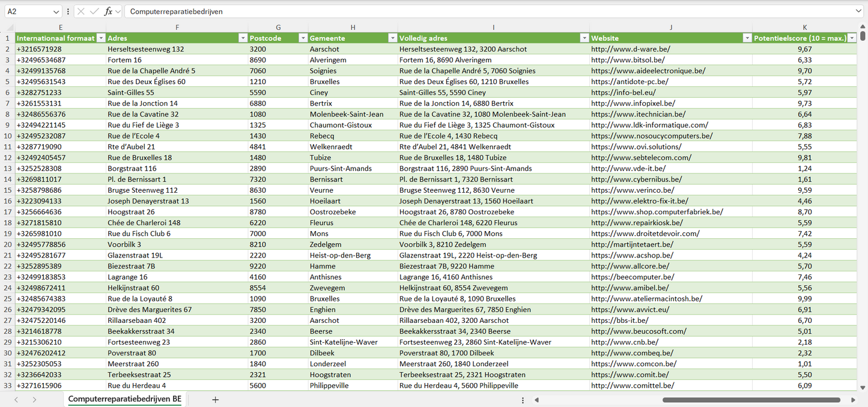868x407 pixels.
Task: Click the Insert Function fx icon
Action: point(108,11)
